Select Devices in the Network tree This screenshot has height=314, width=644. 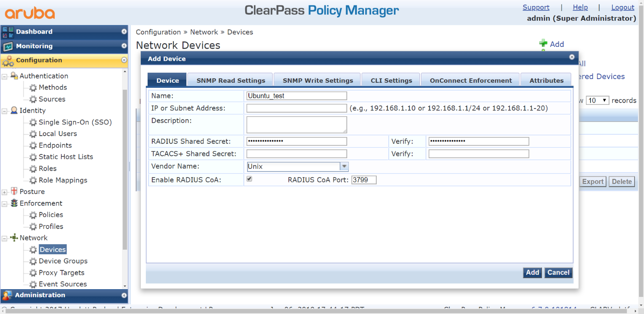(52, 250)
